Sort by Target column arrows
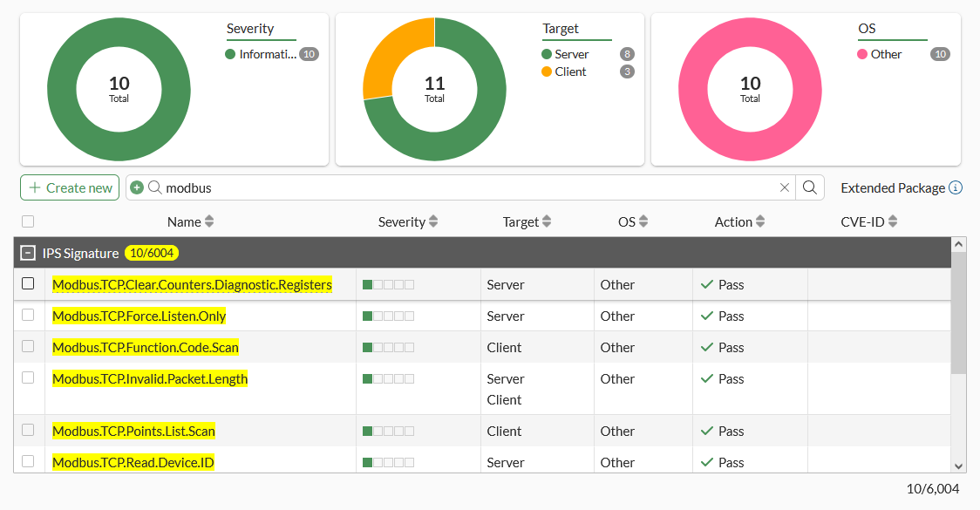This screenshot has height=510, width=980. coord(546,222)
